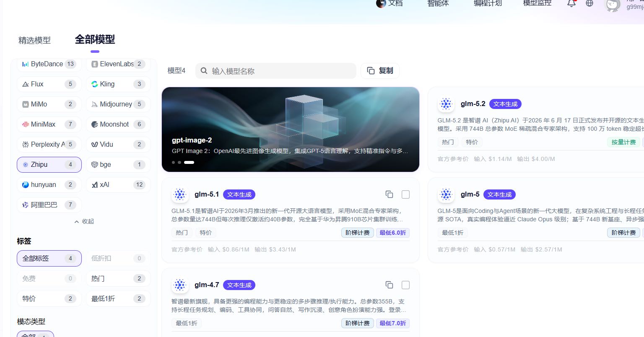
Task: Click glm-5.1 price 输入 $0.86/1M
Action: click(x=229, y=249)
